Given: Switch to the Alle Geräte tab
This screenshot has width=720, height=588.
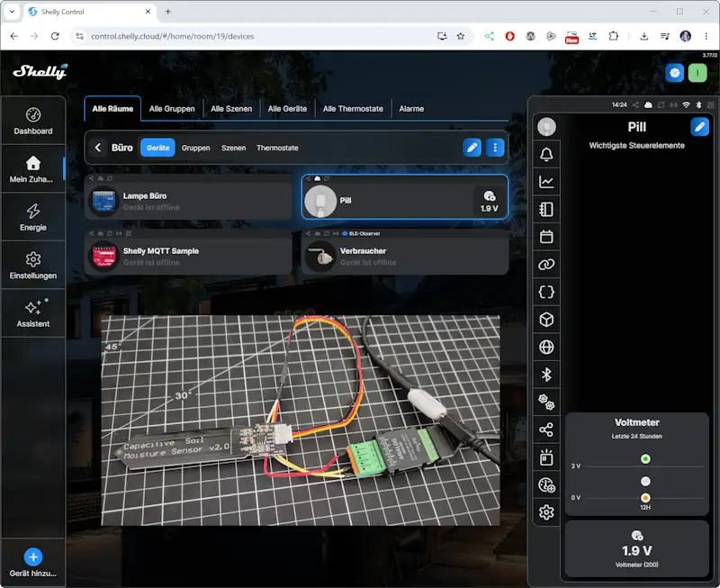Looking at the screenshot, I should click(287, 109).
